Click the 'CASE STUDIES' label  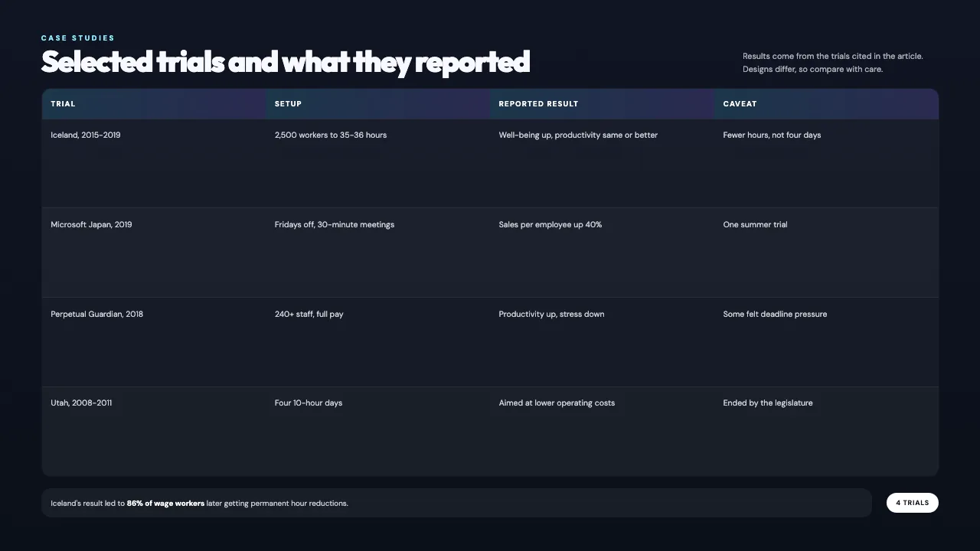tap(78, 38)
